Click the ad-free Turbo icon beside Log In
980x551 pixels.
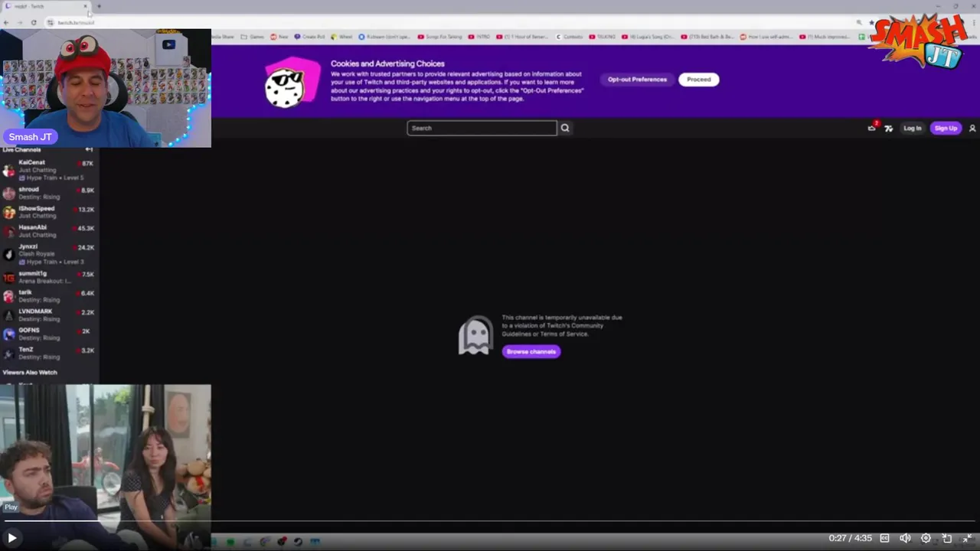coord(888,128)
